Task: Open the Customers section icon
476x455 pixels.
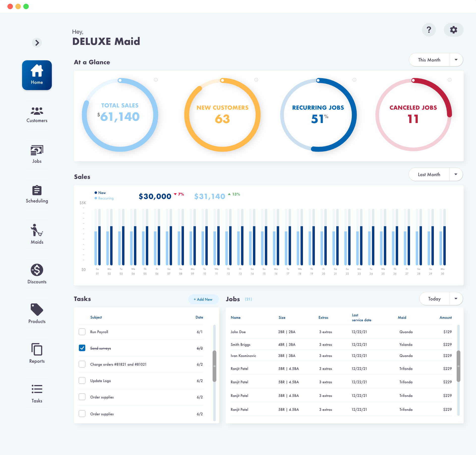Action: point(37,111)
